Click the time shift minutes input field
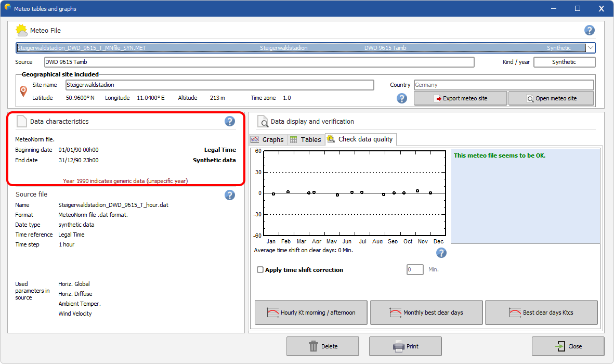 [x=415, y=269]
